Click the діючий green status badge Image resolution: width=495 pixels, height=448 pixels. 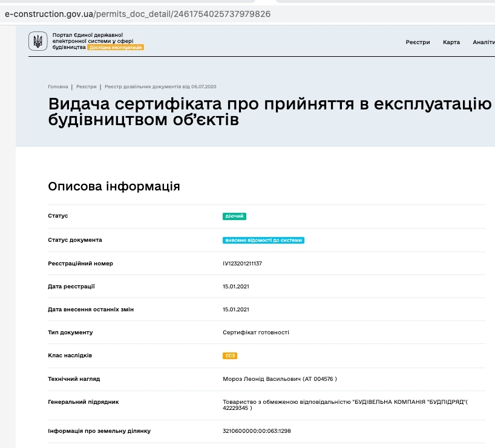[x=234, y=216]
